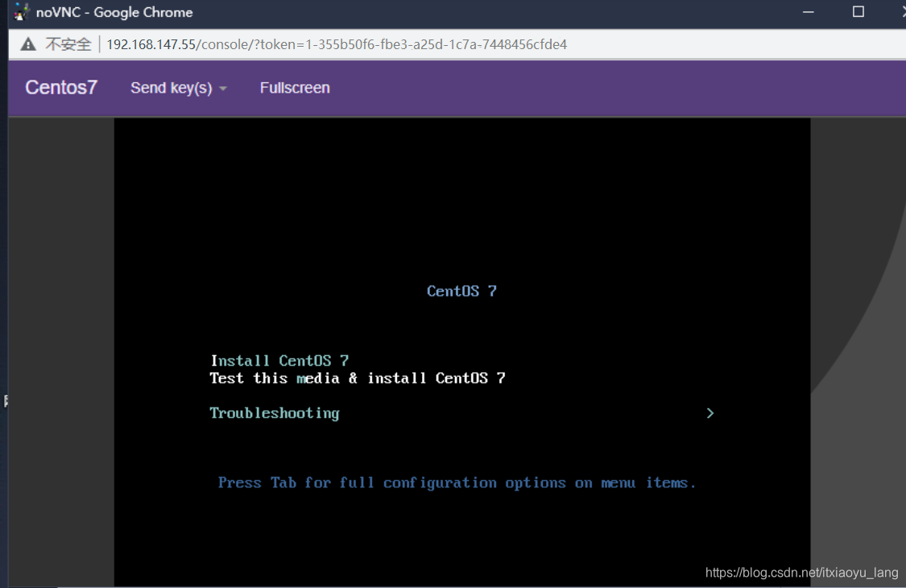Select Install CentOS 7 boot entry

[279, 361]
